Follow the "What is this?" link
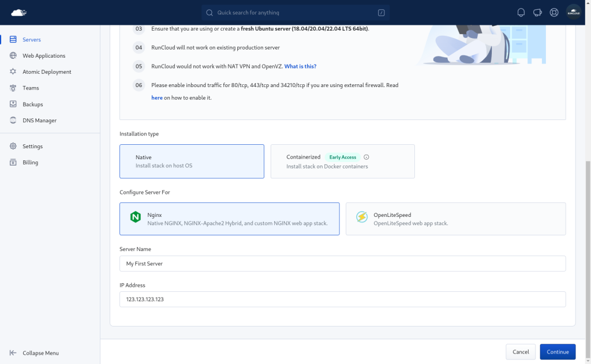The height and width of the screenshot is (364, 591). coord(300,66)
